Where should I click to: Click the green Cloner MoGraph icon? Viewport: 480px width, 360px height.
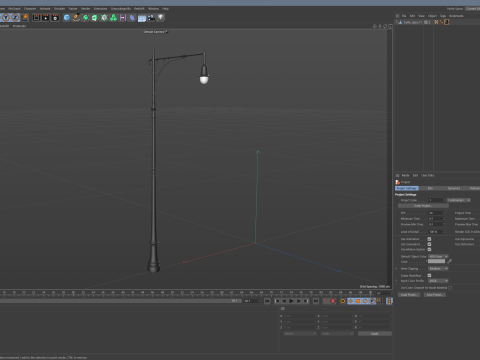pyautogui.click(x=104, y=18)
